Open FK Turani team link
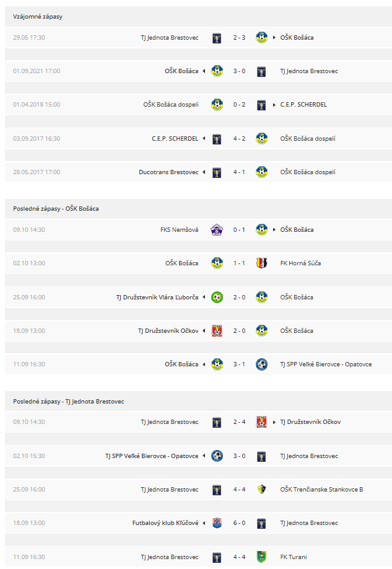This screenshot has width=392, height=569. (294, 557)
